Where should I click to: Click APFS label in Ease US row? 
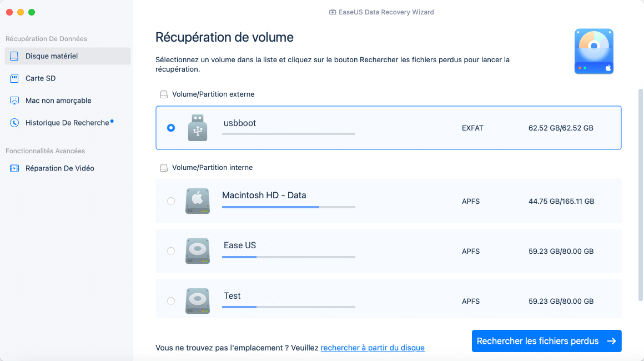coord(471,251)
